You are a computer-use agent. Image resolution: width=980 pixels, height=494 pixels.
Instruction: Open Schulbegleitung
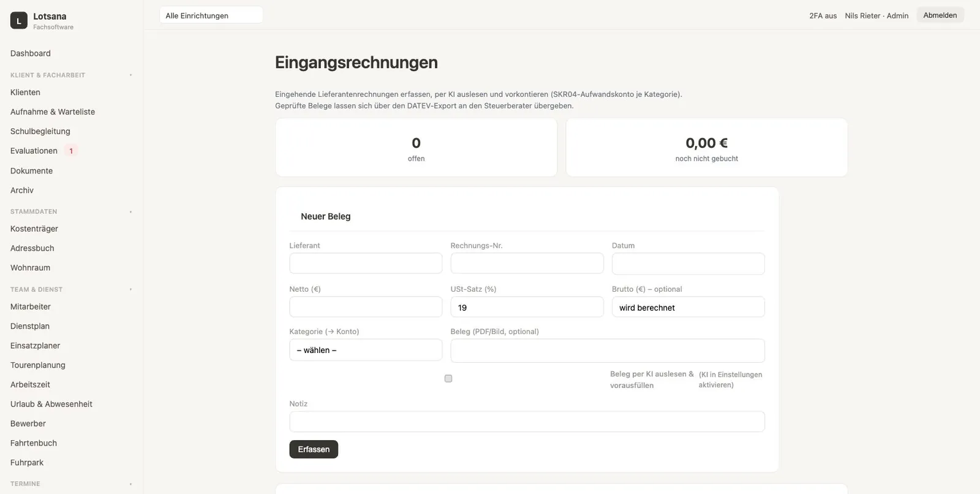click(x=40, y=131)
